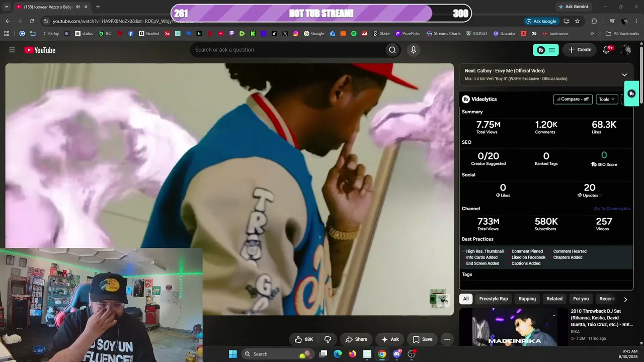644x362 pixels.
Task: Open the Facebook bookmark icon
Action: click(131, 34)
